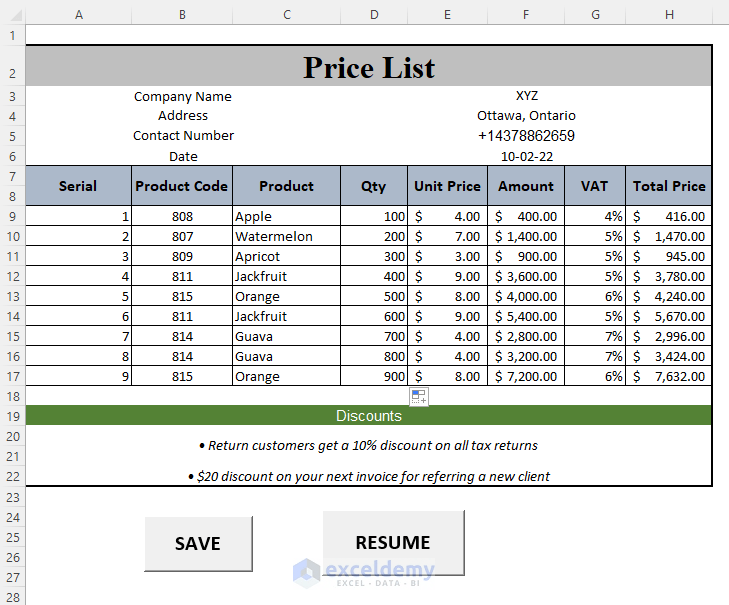Click the Unit Price header cell
The image size is (729, 605).
pos(447,186)
